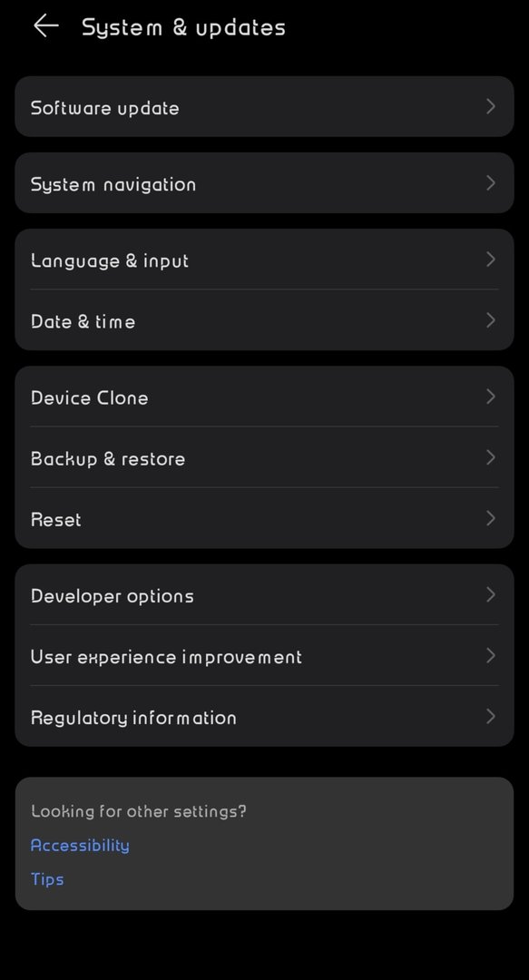Tap arrow next to Date & time
This screenshot has width=529, height=980.
tap(491, 320)
